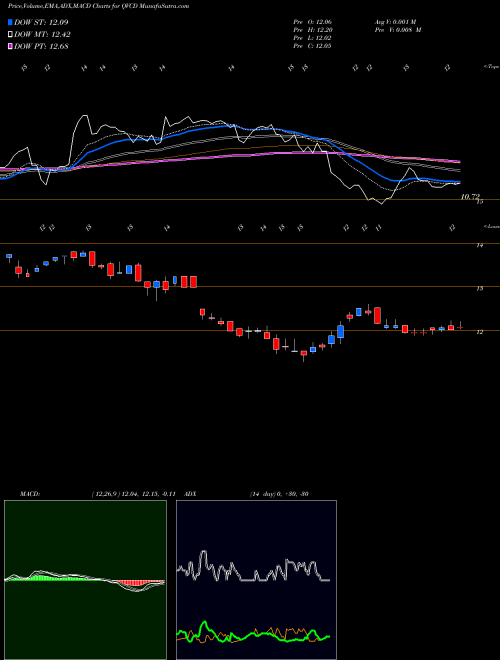
Task: Click the MACD: panel label
Action: click(30, 494)
